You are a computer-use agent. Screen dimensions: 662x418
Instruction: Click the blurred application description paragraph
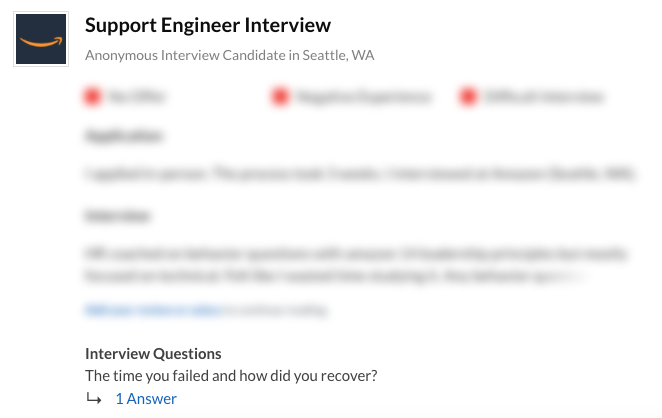(x=360, y=173)
